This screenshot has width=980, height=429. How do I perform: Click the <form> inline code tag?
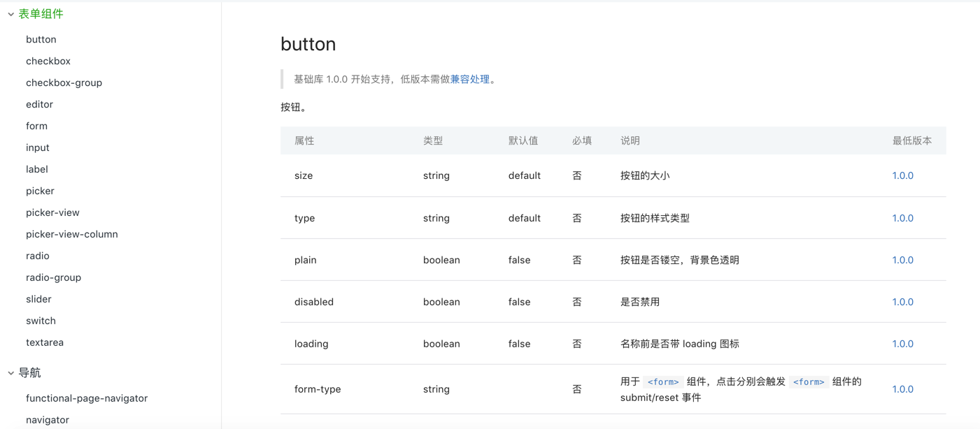click(662, 381)
